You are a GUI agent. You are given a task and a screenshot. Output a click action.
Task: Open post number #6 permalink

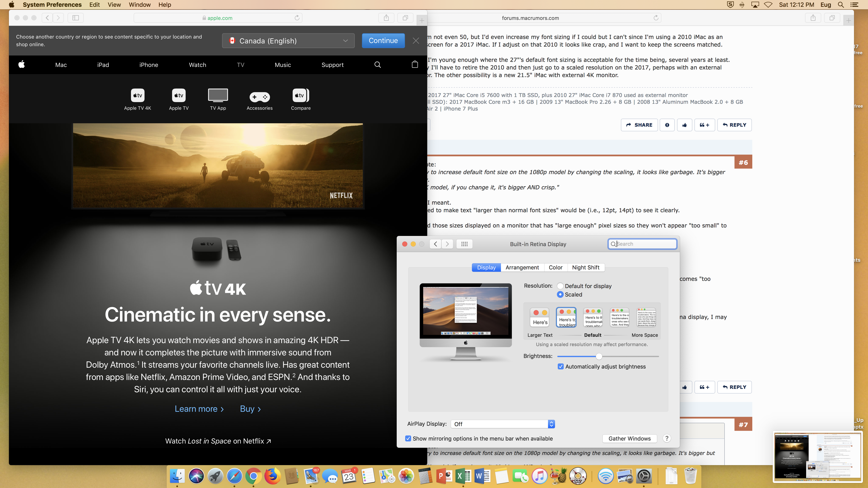[743, 162]
